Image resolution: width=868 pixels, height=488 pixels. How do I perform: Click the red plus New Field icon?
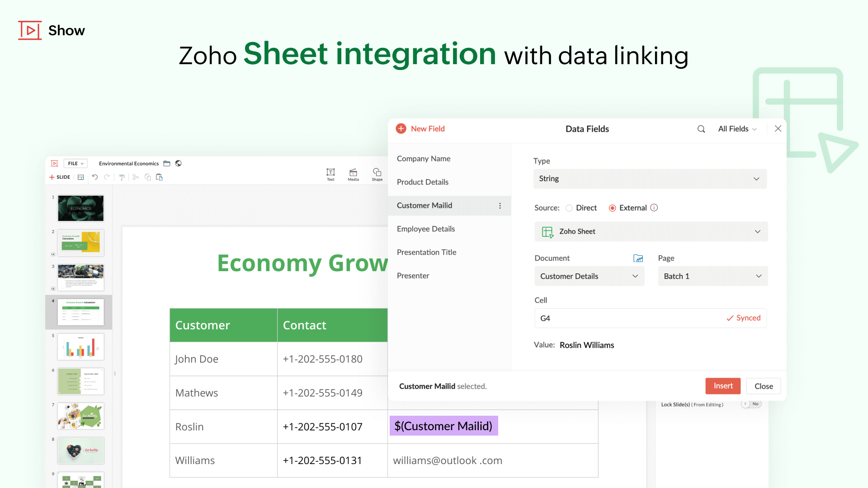click(401, 129)
